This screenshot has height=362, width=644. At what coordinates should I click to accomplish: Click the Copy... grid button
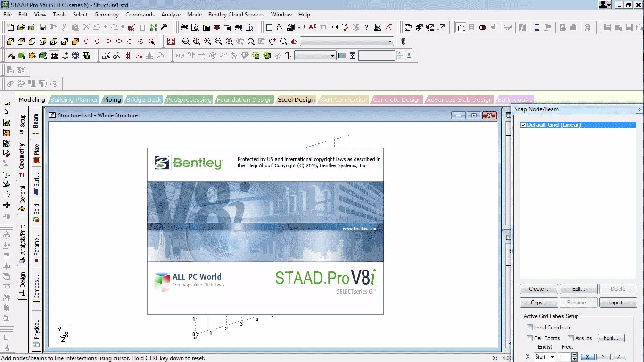click(x=539, y=303)
